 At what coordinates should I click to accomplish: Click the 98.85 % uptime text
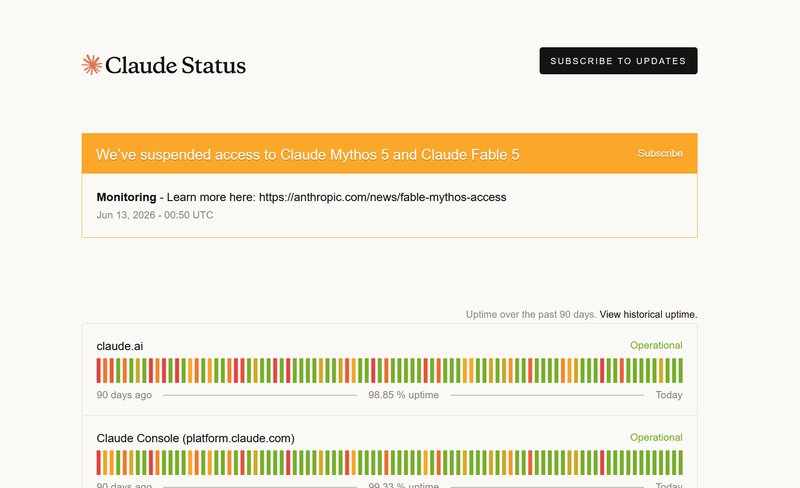[404, 395]
